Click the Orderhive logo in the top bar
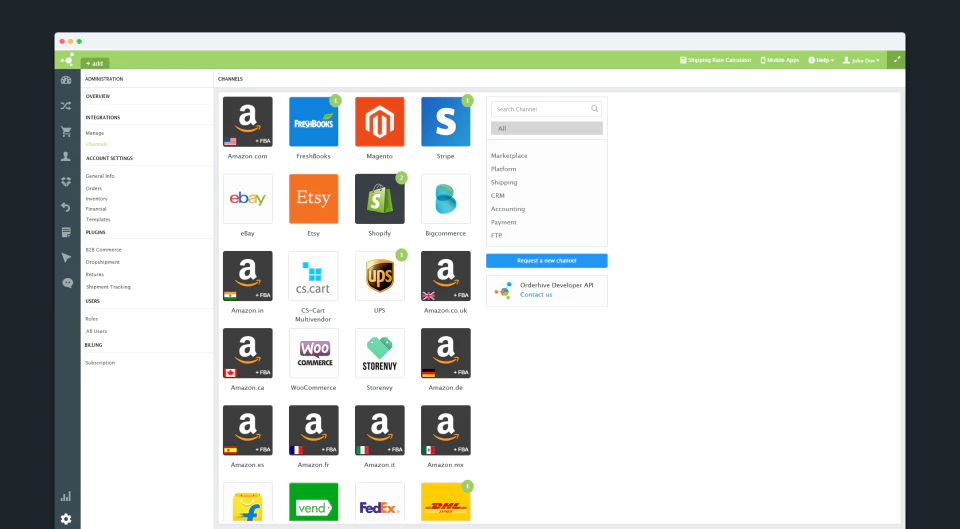Screen dimensions: 960x529 [x=67, y=59]
